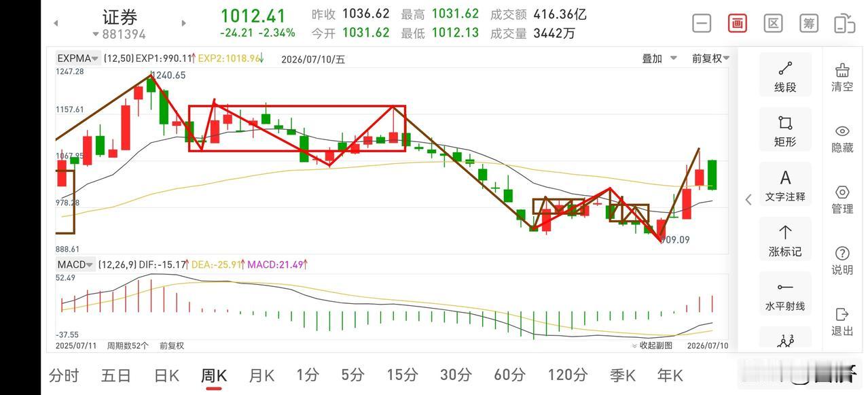Clear all drawings with 清空
Viewport: 868px width, 395px height.
pos(842,77)
